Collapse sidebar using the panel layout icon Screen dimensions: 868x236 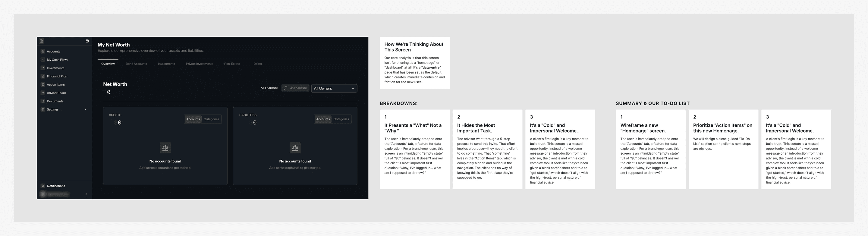[87, 41]
